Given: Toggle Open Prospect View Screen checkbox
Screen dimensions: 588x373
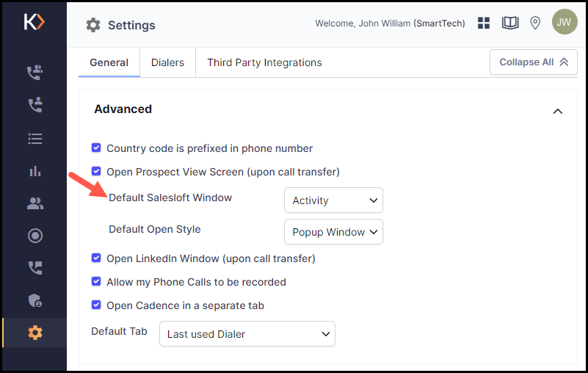Looking at the screenshot, I should pos(96,172).
